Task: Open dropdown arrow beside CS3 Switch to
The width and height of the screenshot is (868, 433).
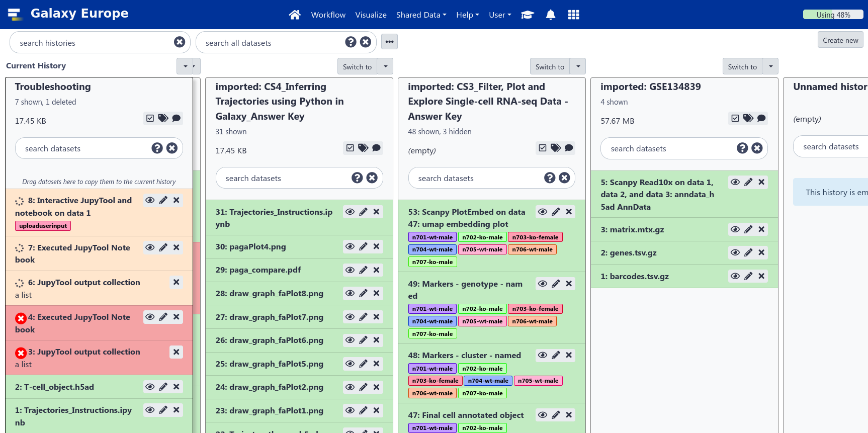Action: 578,66
